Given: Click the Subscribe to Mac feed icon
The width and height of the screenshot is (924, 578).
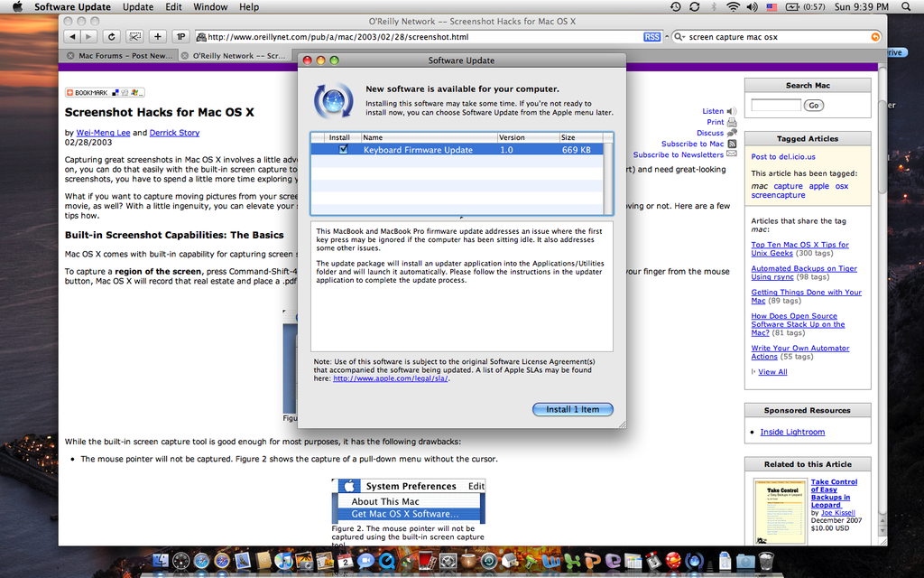Looking at the screenshot, I should coord(731,144).
